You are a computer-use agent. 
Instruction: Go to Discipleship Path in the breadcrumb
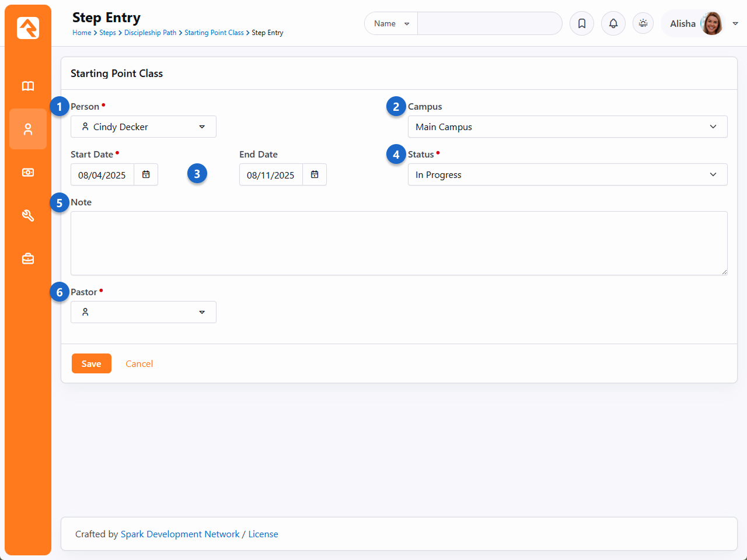150,33
